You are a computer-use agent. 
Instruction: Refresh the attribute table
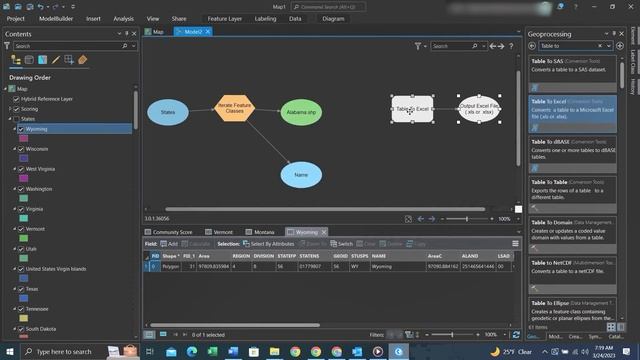(x=516, y=335)
